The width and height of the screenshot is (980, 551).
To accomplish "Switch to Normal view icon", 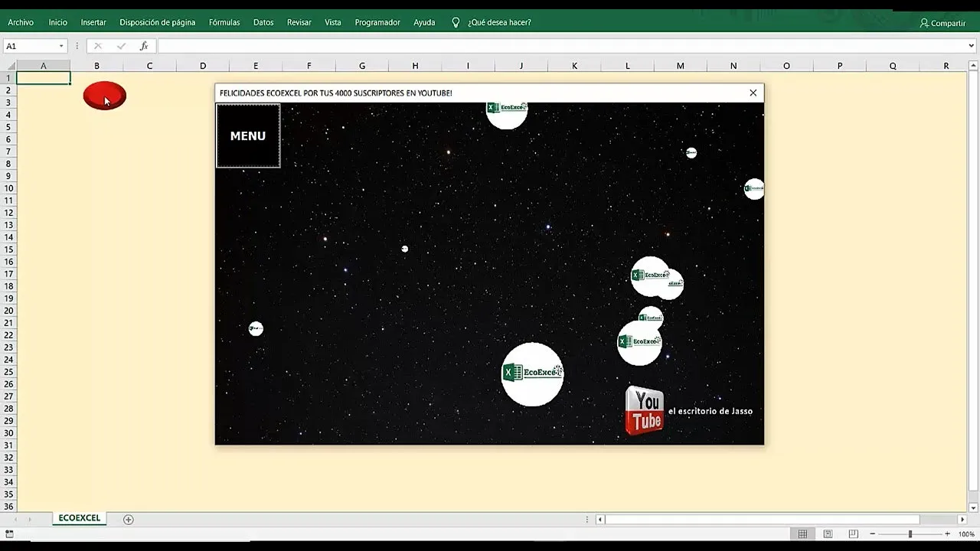I will 802,534.
